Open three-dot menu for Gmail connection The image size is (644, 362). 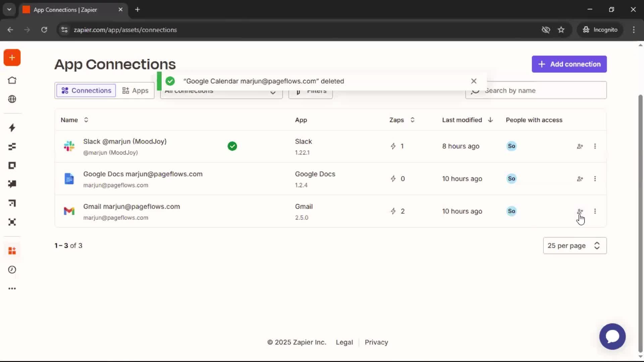click(595, 211)
